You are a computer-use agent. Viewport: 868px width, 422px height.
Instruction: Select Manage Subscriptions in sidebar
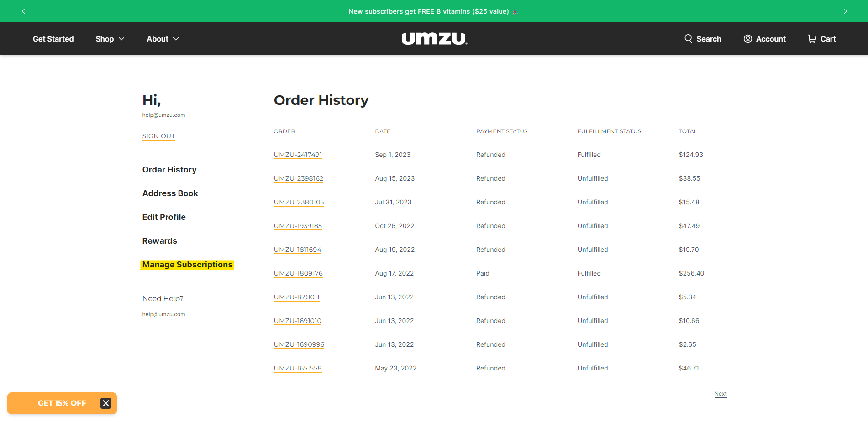(187, 265)
